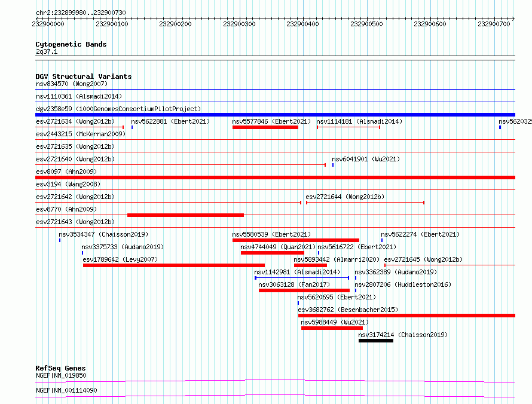The height and width of the screenshot is (404, 532).
Task: Select the red nsv4744049 bar
Action: tap(273, 253)
